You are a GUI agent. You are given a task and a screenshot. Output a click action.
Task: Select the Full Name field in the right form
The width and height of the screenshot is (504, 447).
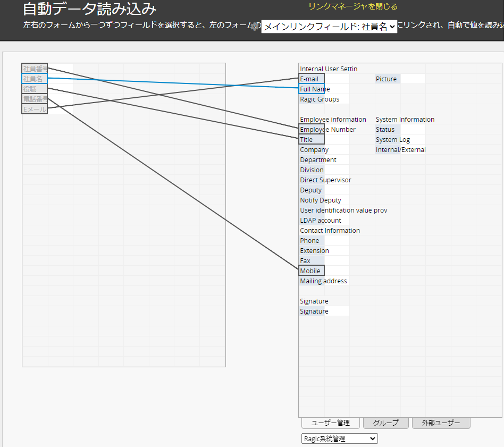tap(312, 89)
